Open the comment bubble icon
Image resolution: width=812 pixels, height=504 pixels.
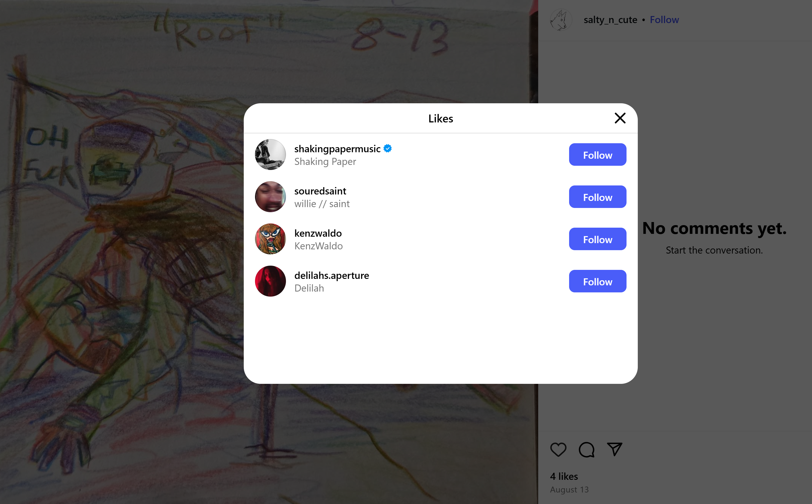(x=587, y=449)
